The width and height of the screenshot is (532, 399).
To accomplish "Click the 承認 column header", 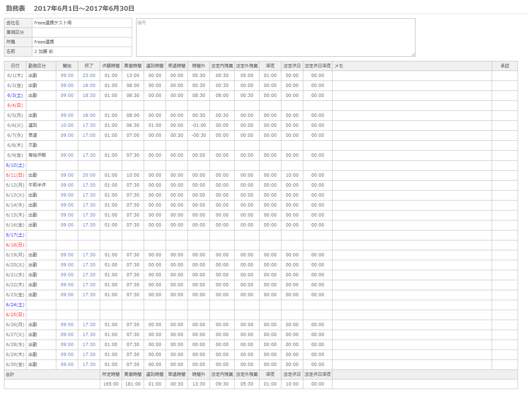I will pyautogui.click(x=504, y=66).
